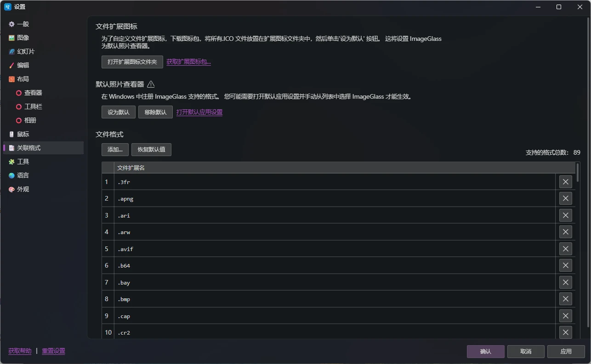Viewport: 591px width, 364px height.
Task: Select the 查看器 sub-page
Action: 43,93
